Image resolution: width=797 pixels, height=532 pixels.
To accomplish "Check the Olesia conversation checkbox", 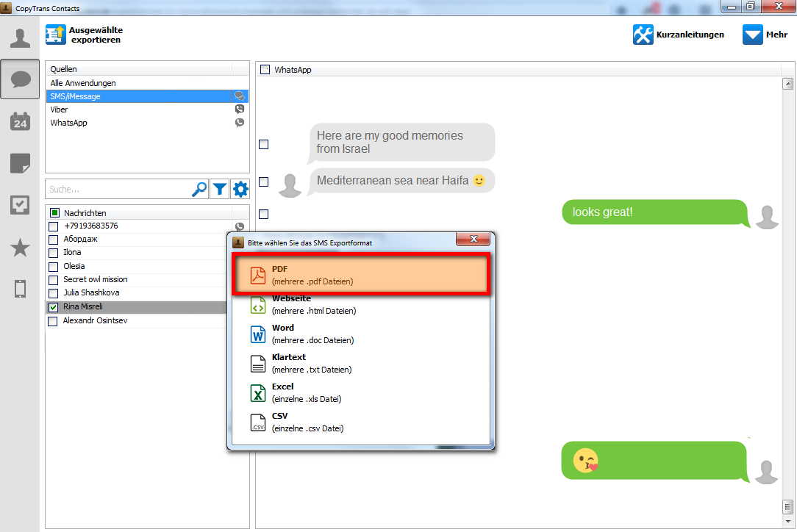I will (x=54, y=266).
